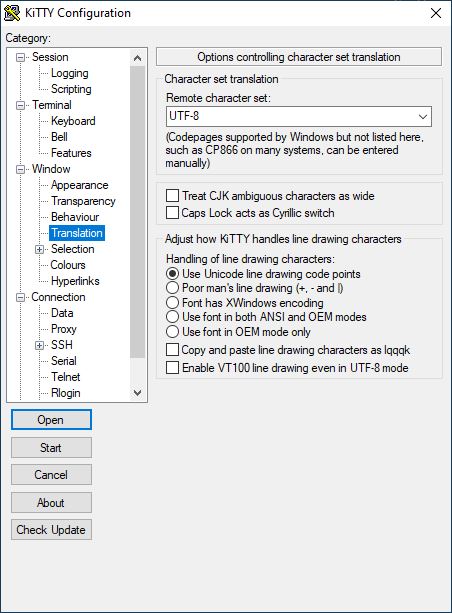Image resolution: width=452 pixels, height=613 pixels.
Task: Click the Open button
Action: coord(51,420)
